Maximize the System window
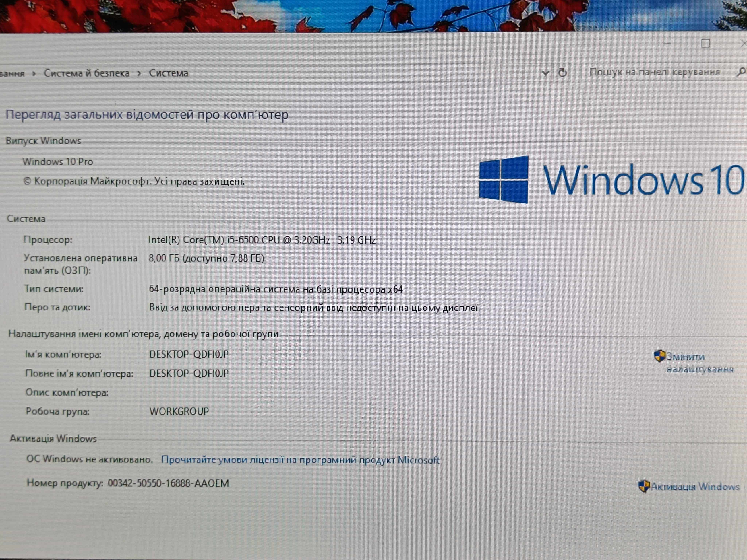 tap(705, 43)
